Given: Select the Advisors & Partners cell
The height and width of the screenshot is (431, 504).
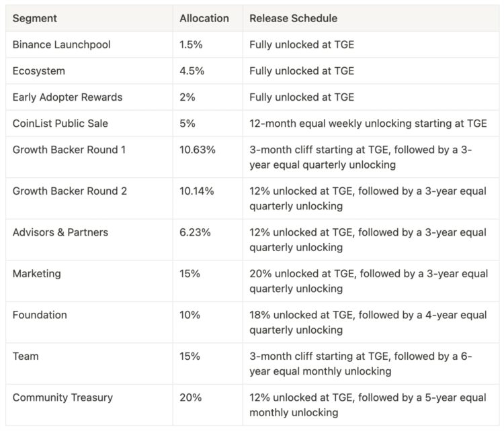Looking at the screenshot, I should [60, 232].
